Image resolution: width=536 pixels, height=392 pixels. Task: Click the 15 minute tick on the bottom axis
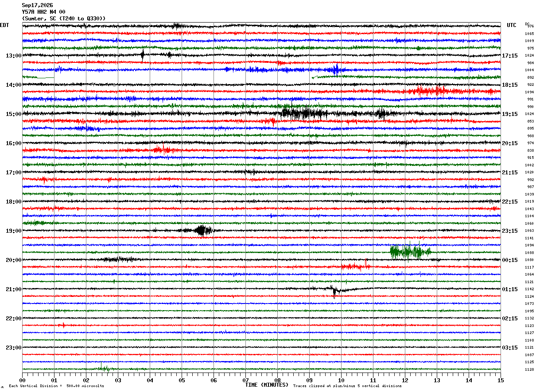(x=501, y=380)
